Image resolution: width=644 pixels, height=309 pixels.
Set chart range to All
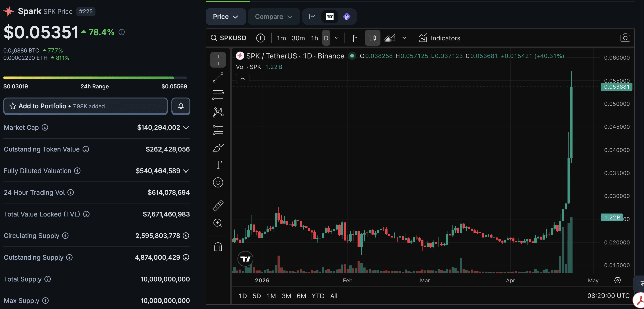coord(334,296)
